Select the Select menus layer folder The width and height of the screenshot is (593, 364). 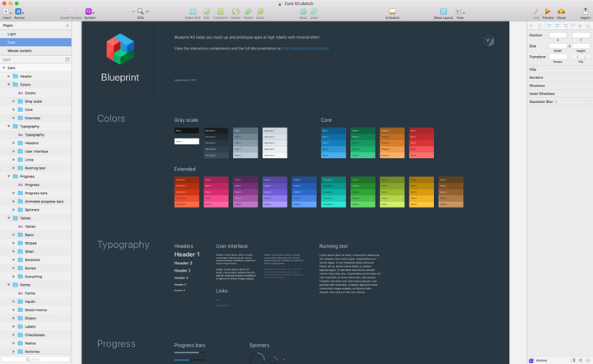(x=35, y=310)
